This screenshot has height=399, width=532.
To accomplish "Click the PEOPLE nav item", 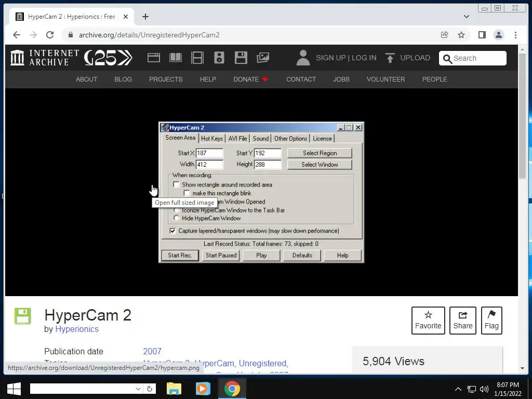I will [435, 79].
